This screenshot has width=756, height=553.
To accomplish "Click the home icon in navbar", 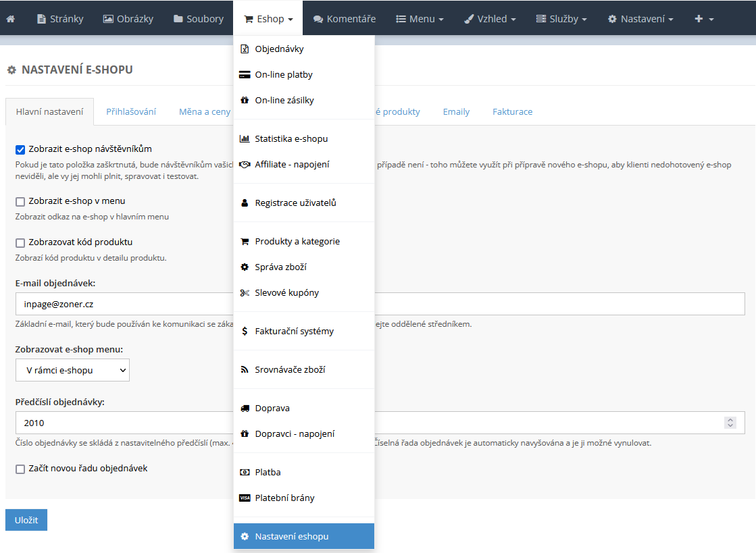I will [x=10, y=19].
